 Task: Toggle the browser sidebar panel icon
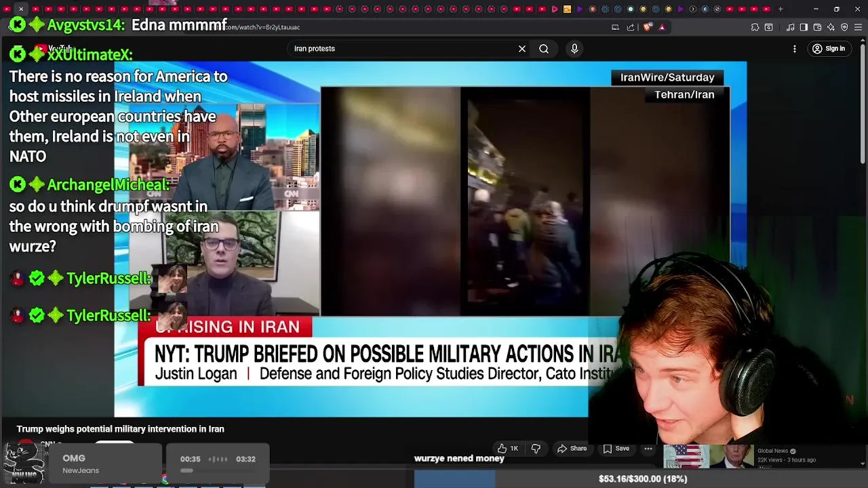pyautogui.click(x=804, y=27)
